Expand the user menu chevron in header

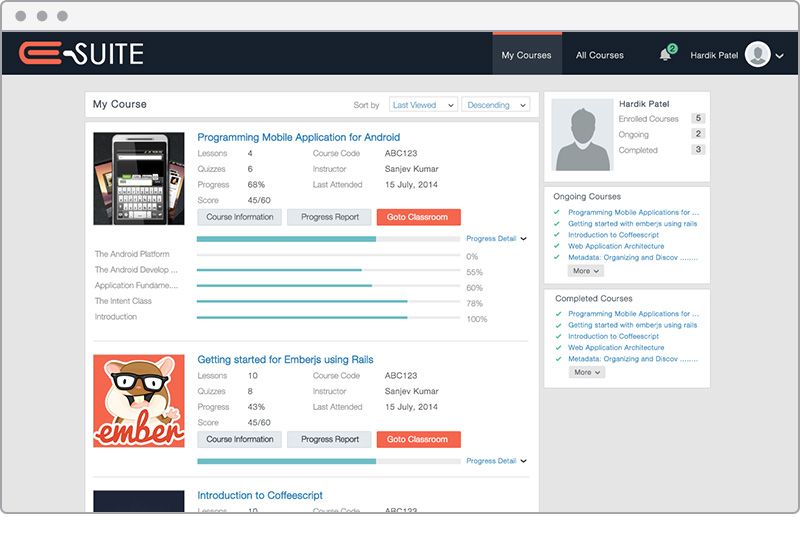pyautogui.click(x=780, y=56)
